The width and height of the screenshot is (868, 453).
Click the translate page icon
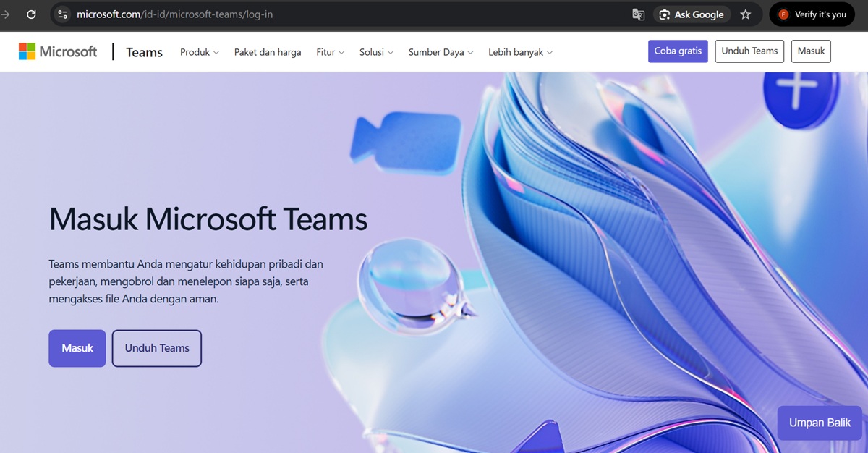tap(638, 14)
